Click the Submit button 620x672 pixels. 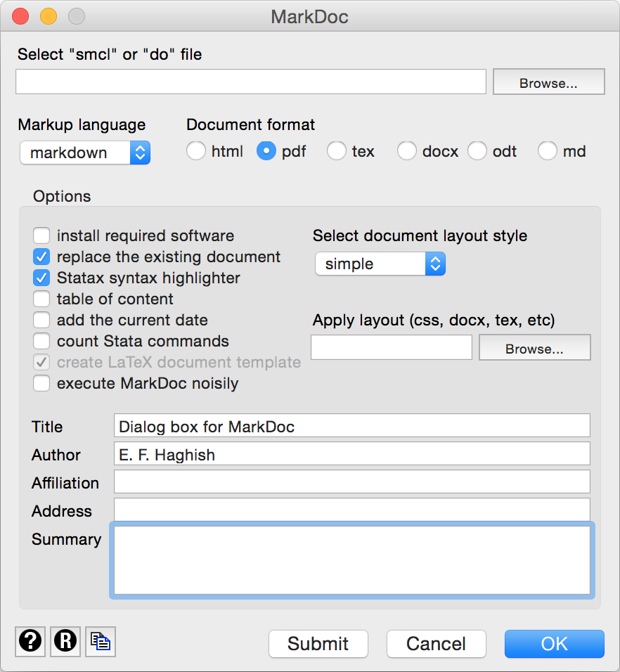318,644
